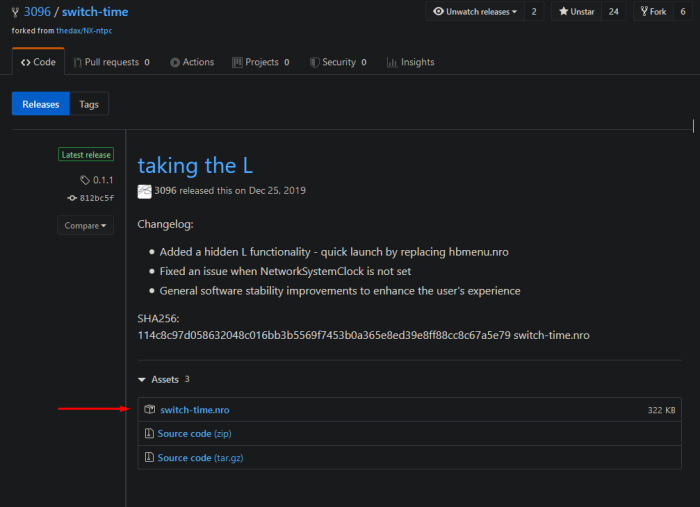Open the Projects tab
This screenshot has height=507, width=700.
point(261,62)
